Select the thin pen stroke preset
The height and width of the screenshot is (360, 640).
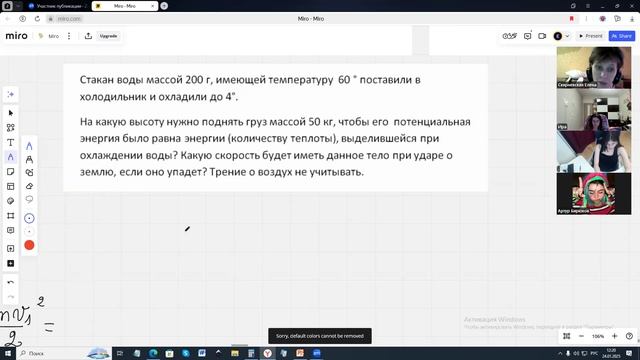pos(29,231)
